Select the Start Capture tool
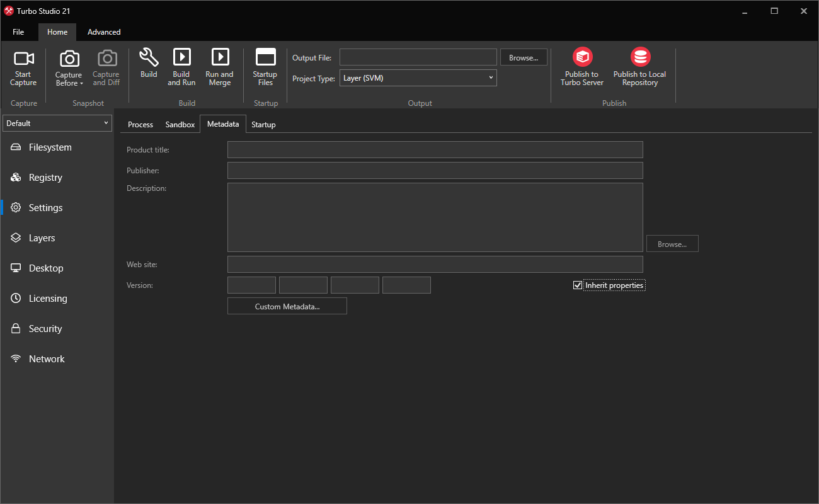This screenshot has height=504, width=819. point(23,66)
